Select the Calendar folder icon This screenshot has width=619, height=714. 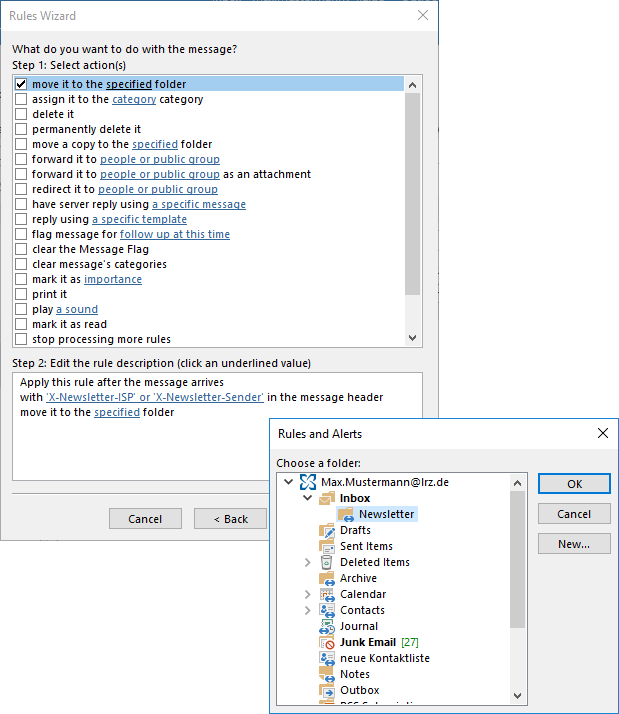click(327, 594)
